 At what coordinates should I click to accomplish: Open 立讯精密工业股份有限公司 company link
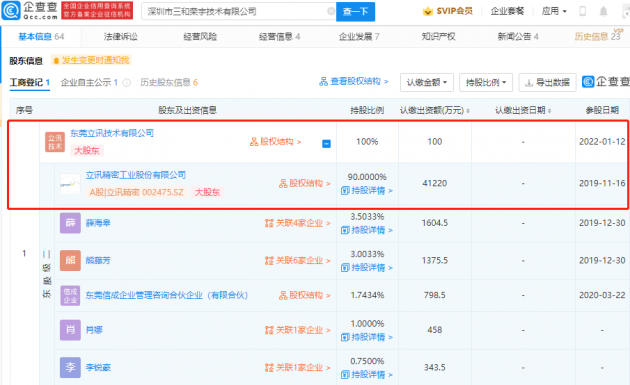[136, 175]
